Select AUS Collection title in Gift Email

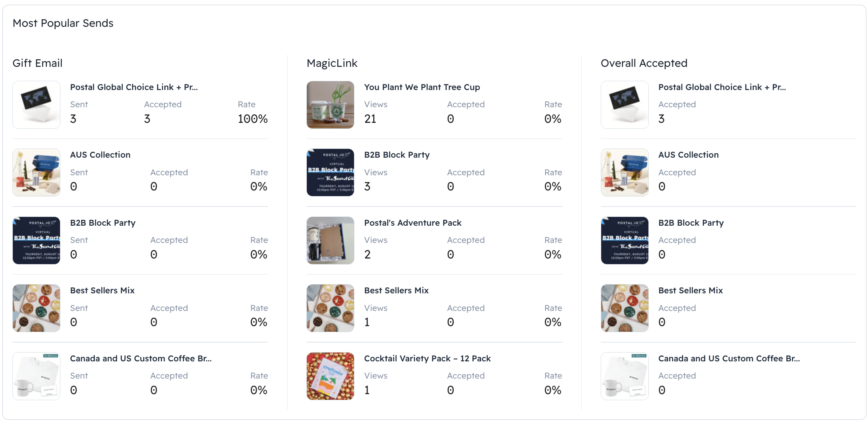click(100, 155)
